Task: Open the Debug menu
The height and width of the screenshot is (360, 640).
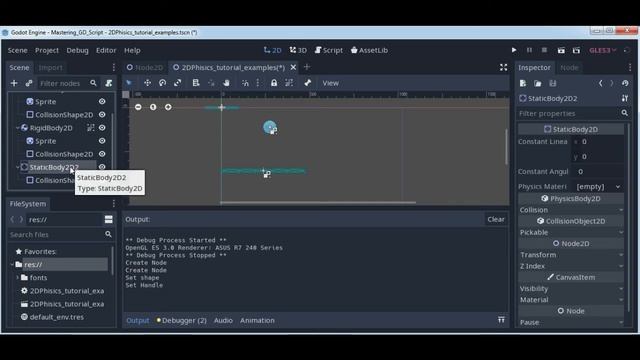Action: coord(78,50)
